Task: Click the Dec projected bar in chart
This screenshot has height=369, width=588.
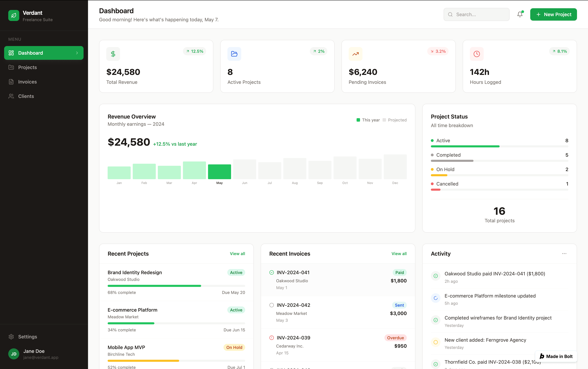Action: click(395, 167)
